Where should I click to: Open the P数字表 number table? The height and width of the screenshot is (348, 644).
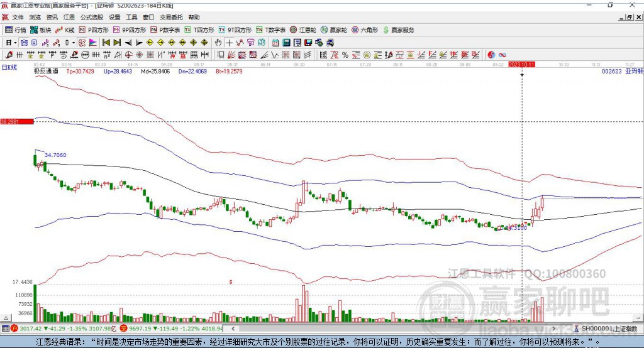165,30
